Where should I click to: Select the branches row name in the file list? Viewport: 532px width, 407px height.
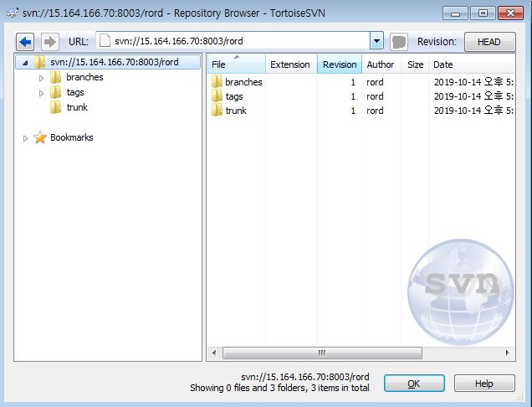click(x=243, y=82)
